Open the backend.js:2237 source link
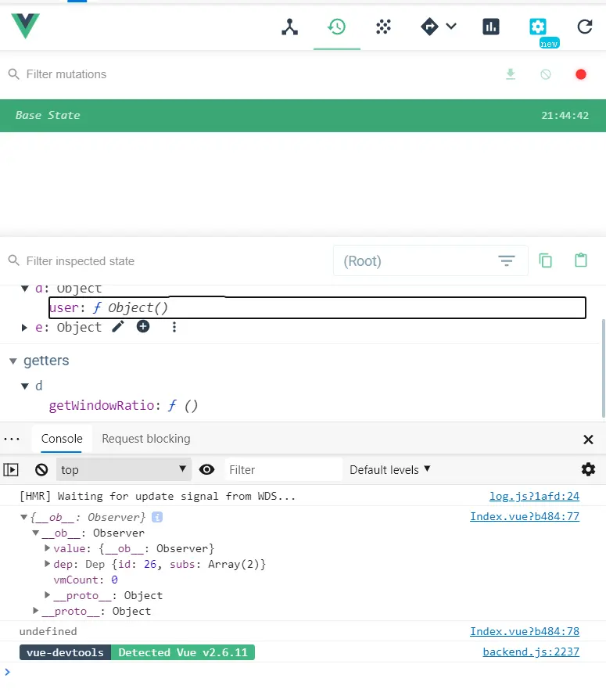Image resolution: width=606 pixels, height=700 pixels. [x=530, y=652]
